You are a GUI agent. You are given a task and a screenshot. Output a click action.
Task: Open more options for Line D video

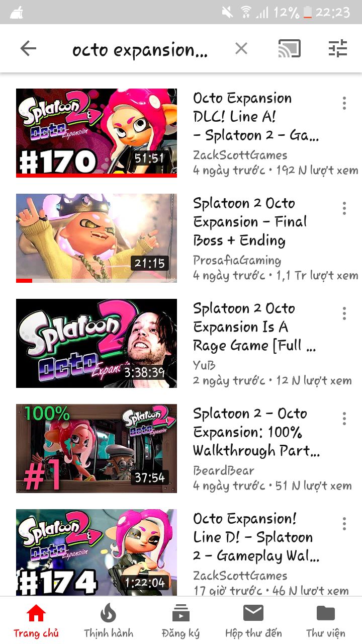344,524
